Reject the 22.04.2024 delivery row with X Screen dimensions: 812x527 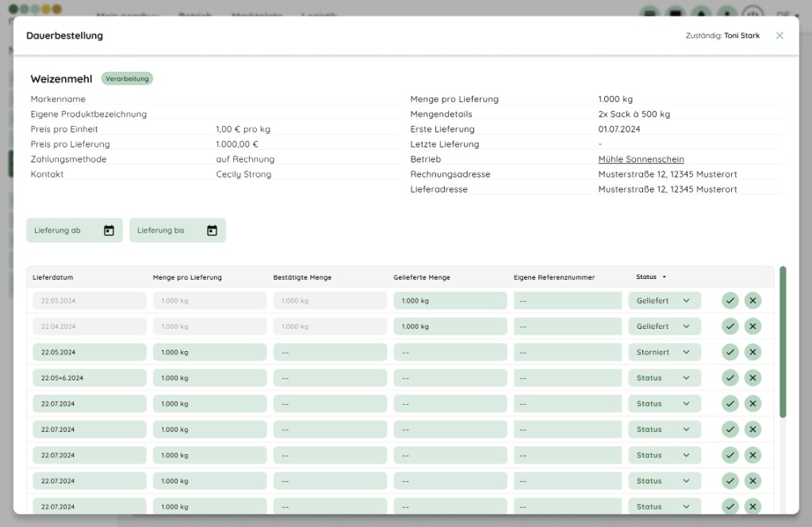tap(753, 327)
